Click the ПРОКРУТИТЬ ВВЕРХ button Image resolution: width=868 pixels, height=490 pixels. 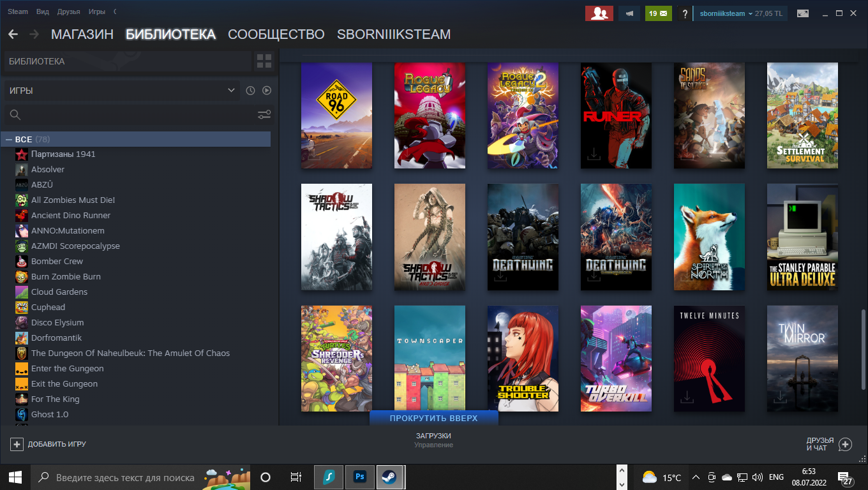tap(433, 418)
